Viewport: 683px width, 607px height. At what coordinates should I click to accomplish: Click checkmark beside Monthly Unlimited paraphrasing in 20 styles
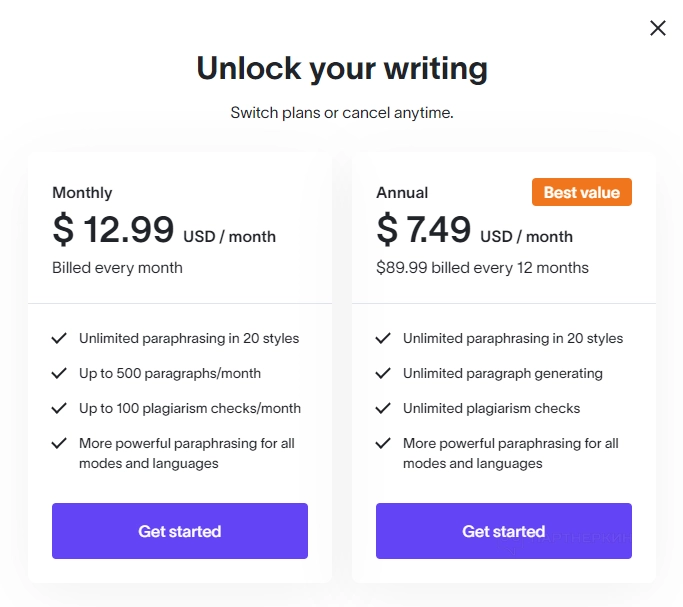[x=59, y=339]
